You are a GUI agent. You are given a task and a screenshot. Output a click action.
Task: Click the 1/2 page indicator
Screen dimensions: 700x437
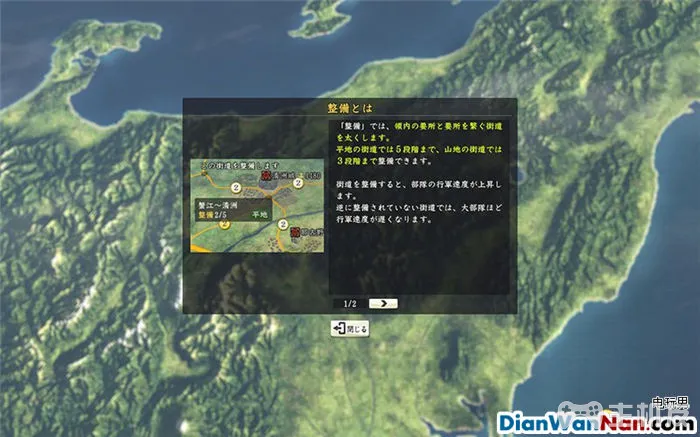coord(350,304)
